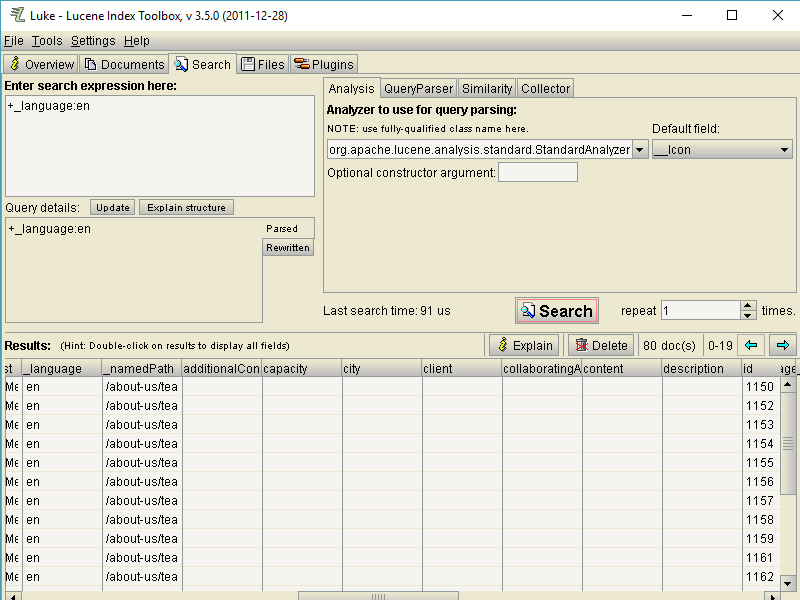Click the content column header
The height and width of the screenshot is (600, 800).
pyautogui.click(x=622, y=369)
